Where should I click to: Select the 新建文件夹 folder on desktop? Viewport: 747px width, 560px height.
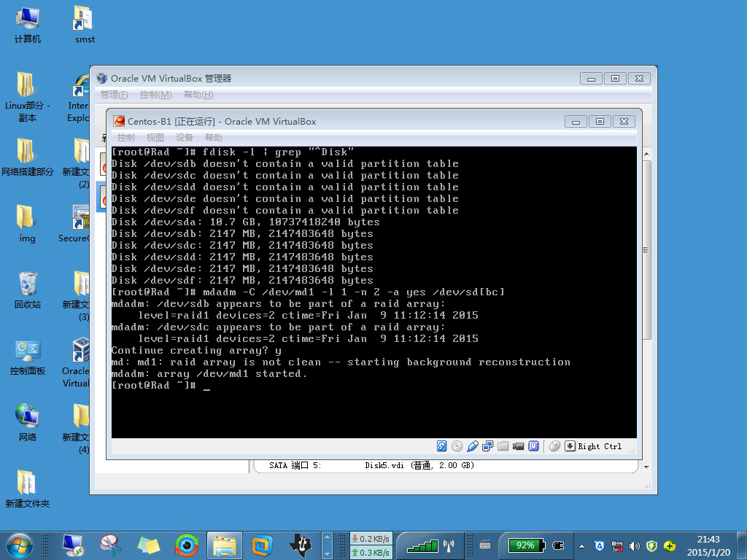click(x=28, y=489)
